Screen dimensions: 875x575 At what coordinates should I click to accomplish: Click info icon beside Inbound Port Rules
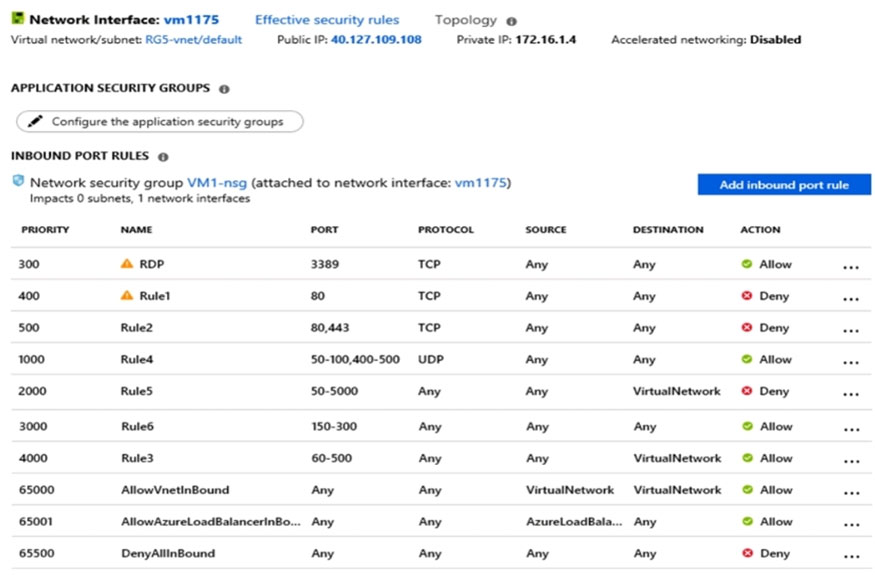163,157
